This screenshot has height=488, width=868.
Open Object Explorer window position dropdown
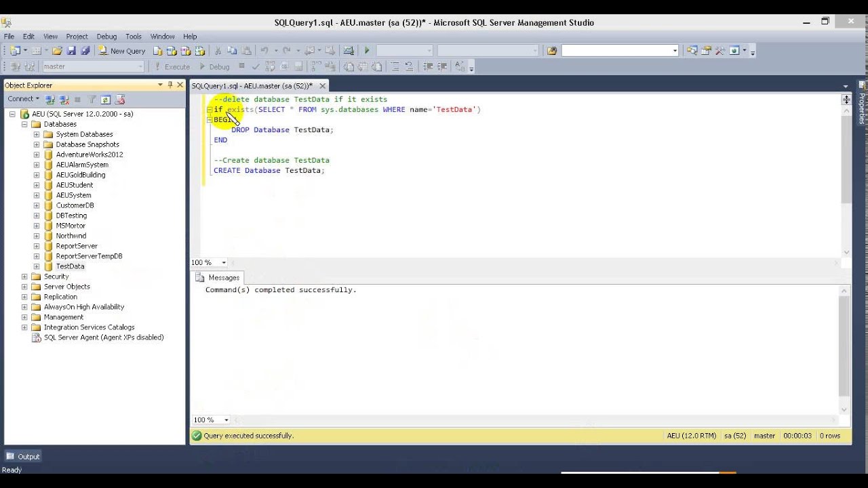[x=160, y=85]
